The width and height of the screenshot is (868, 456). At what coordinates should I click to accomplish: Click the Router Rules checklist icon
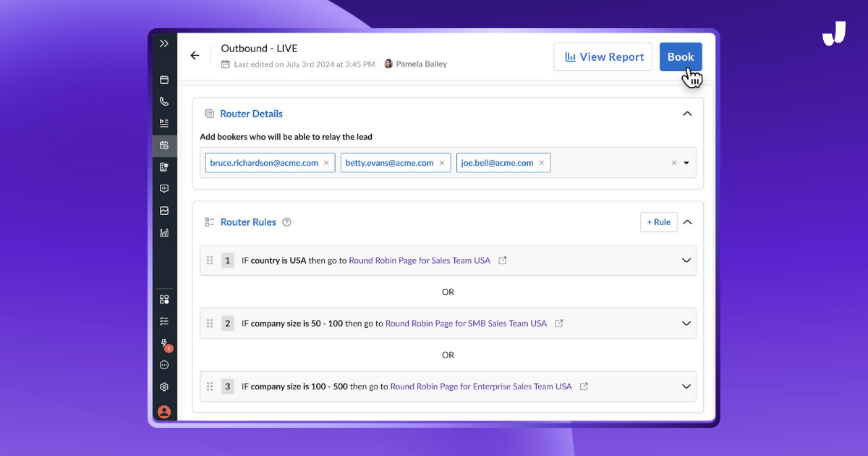[x=210, y=222]
